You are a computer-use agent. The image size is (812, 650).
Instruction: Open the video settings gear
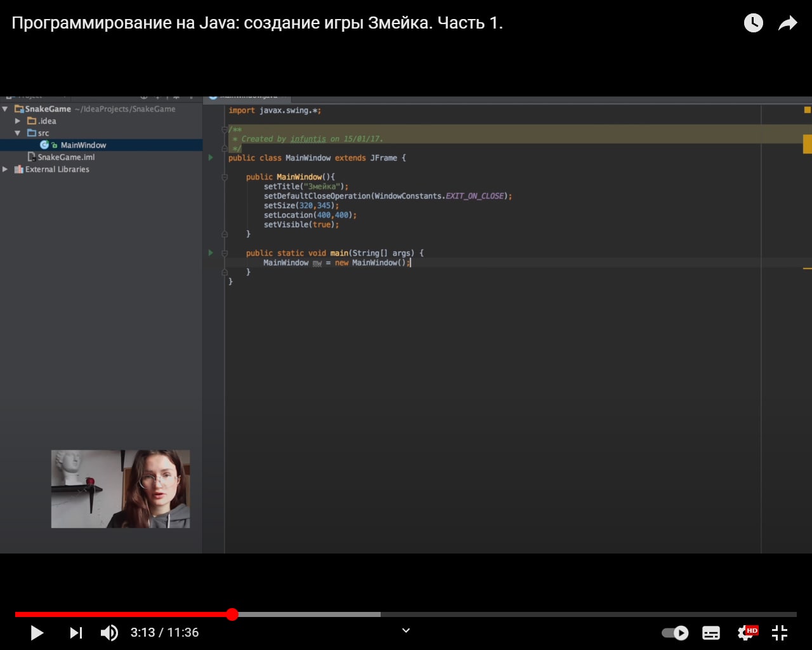click(747, 633)
